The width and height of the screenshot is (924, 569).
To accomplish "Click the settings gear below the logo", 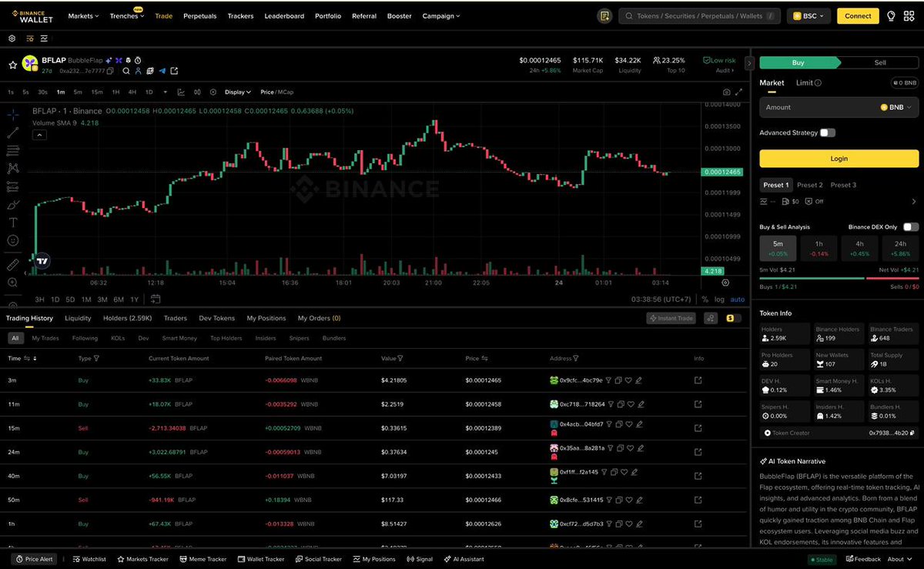I will [12, 38].
